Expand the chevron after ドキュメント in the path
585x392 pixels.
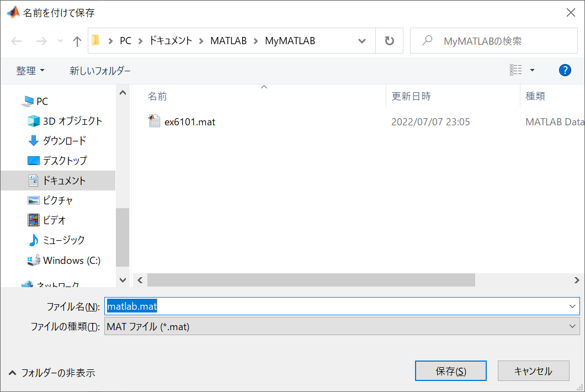point(201,41)
